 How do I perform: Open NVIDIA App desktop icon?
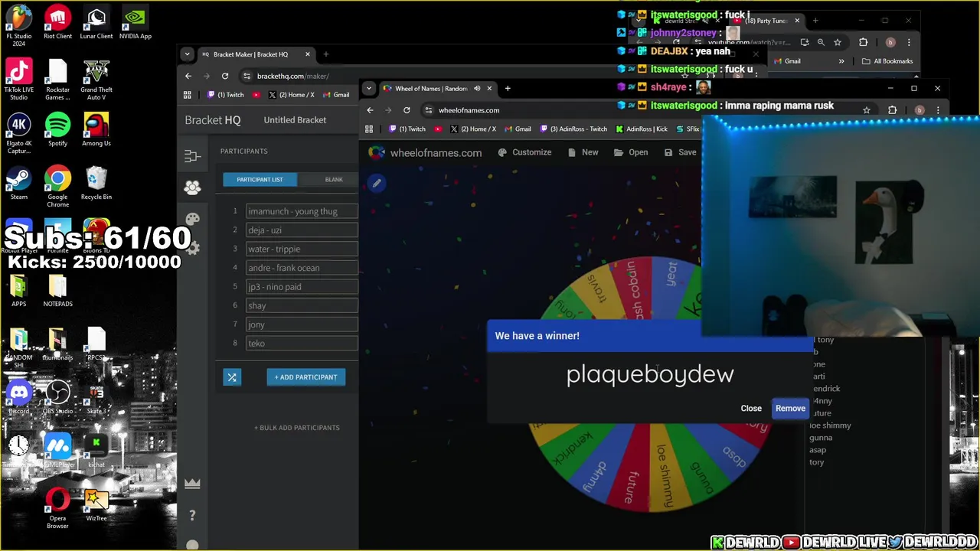[x=135, y=22]
